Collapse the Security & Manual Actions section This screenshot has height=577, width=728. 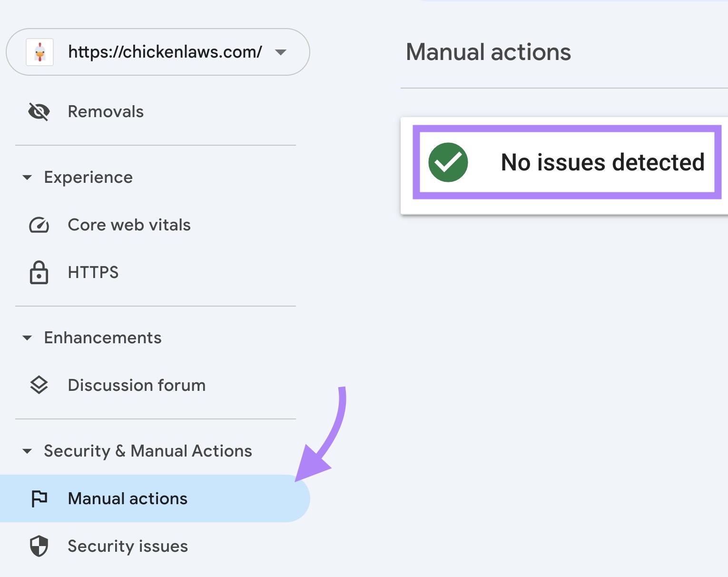click(x=27, y=451)
